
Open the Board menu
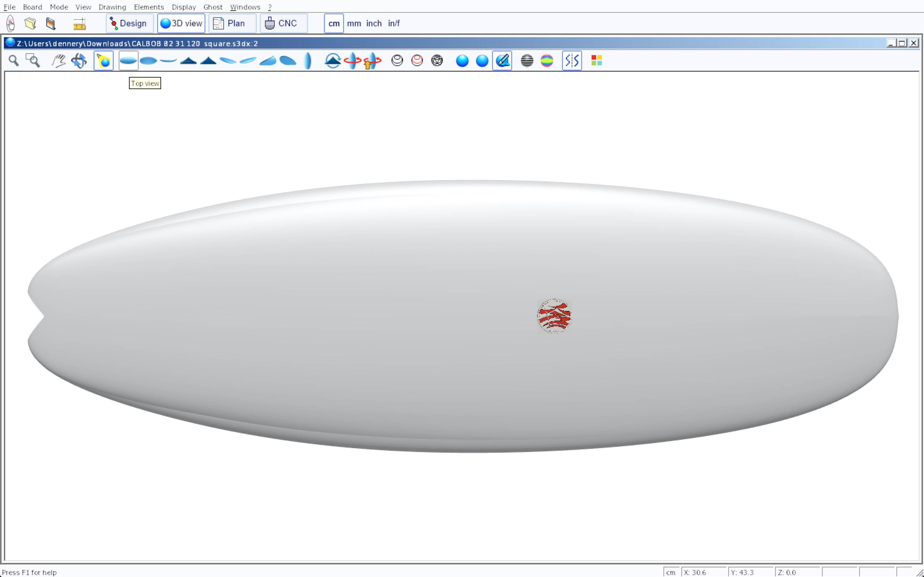(x=32, y=7)
